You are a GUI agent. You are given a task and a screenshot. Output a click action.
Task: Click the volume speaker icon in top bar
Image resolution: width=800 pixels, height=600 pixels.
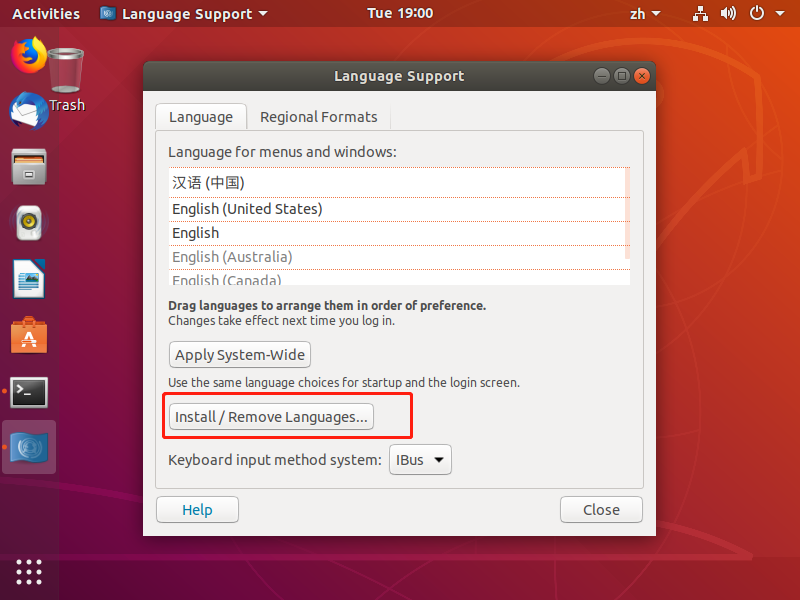(728, 14)
